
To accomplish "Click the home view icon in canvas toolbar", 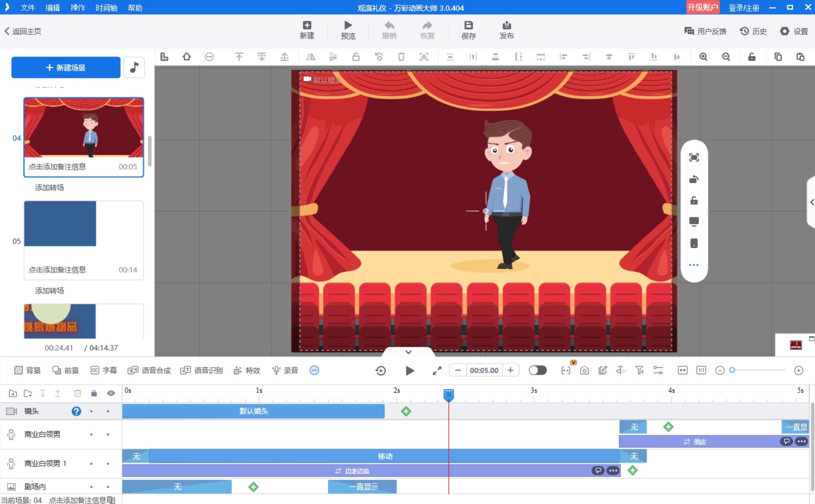I will click(186, 57).
